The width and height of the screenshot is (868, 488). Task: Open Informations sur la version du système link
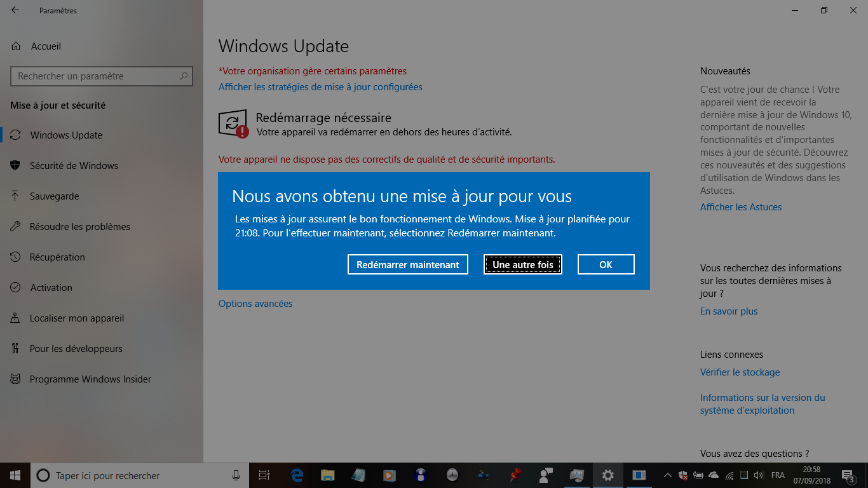(763, 404)
